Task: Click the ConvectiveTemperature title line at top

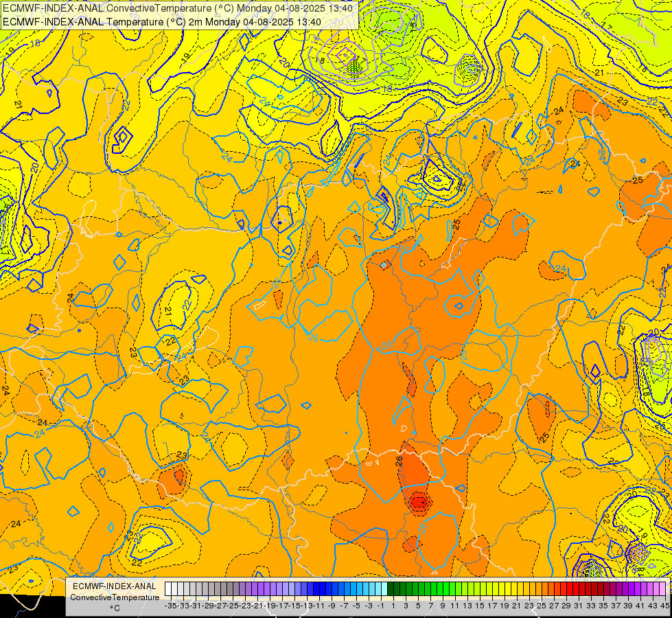Action: tap(178, 8)
